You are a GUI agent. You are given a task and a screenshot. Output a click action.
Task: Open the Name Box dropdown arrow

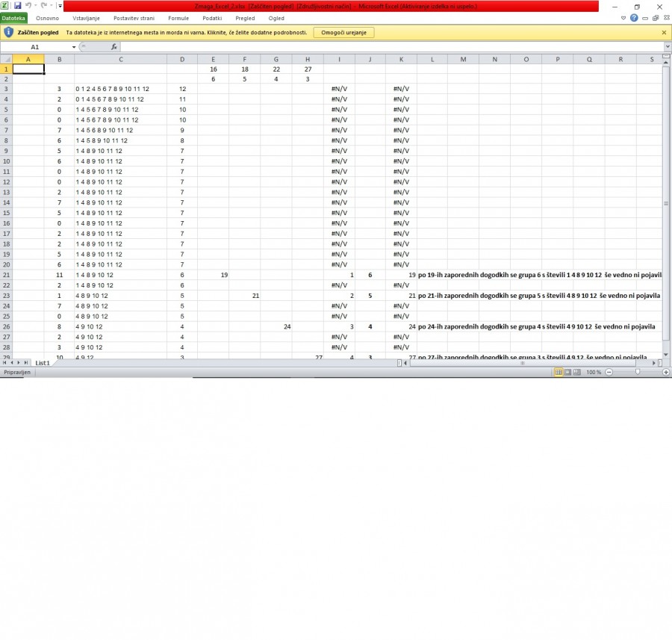(x=73, y=47)
